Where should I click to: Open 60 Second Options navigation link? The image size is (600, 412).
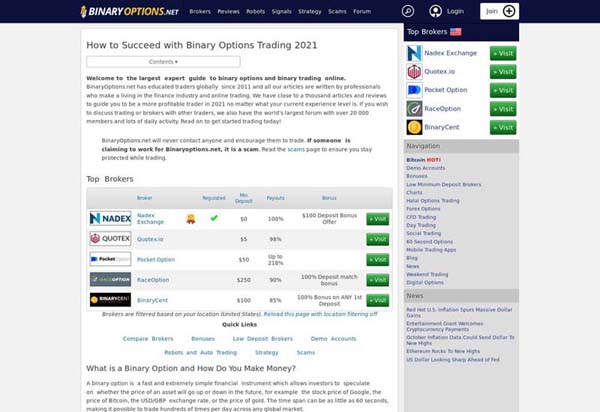[x=429, y=242]
